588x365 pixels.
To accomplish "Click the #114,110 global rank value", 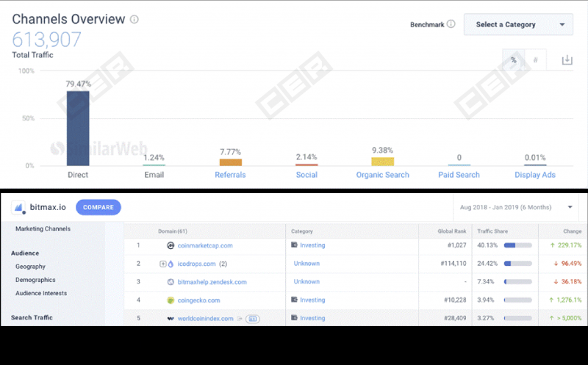I will point(453,264).
